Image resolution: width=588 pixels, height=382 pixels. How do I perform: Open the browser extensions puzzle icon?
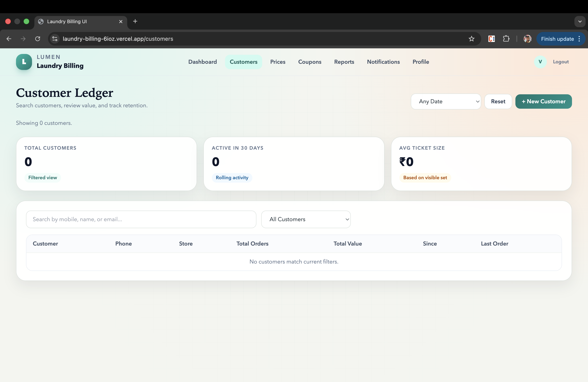tap(506, 39)
